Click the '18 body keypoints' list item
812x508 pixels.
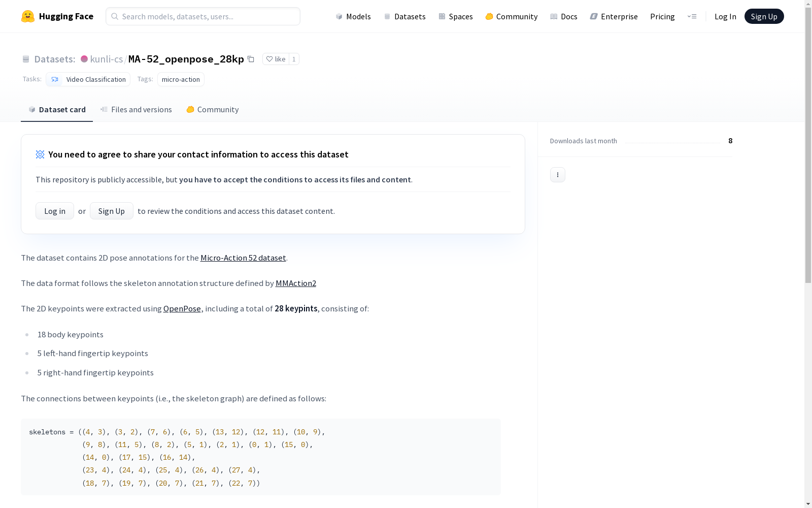[71, 334]
